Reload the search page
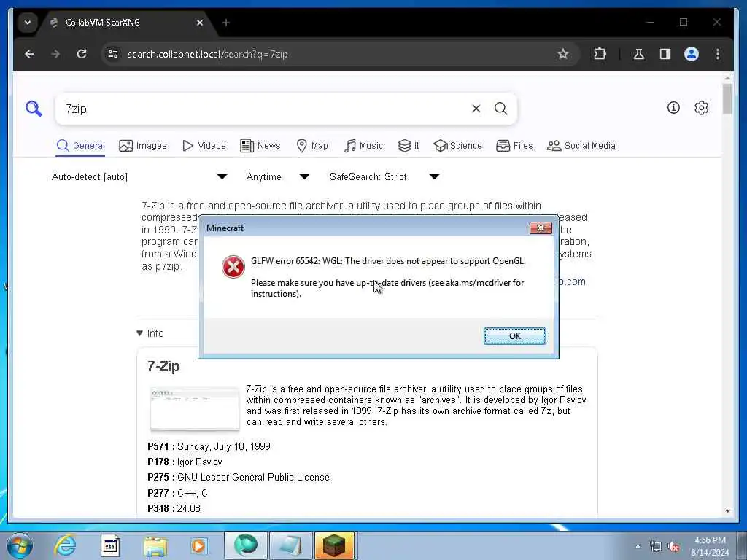The image size is (747, 560). click(82, 54)
